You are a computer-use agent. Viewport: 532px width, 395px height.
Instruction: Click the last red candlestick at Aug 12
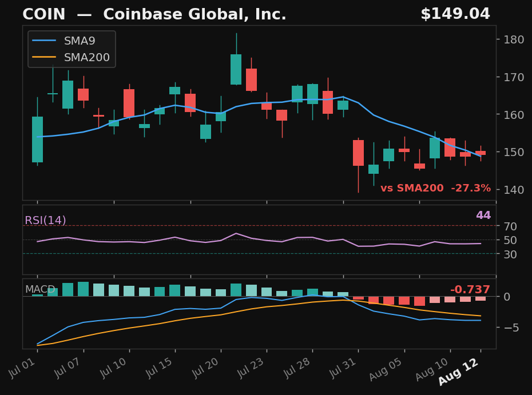tap(481, 153)
